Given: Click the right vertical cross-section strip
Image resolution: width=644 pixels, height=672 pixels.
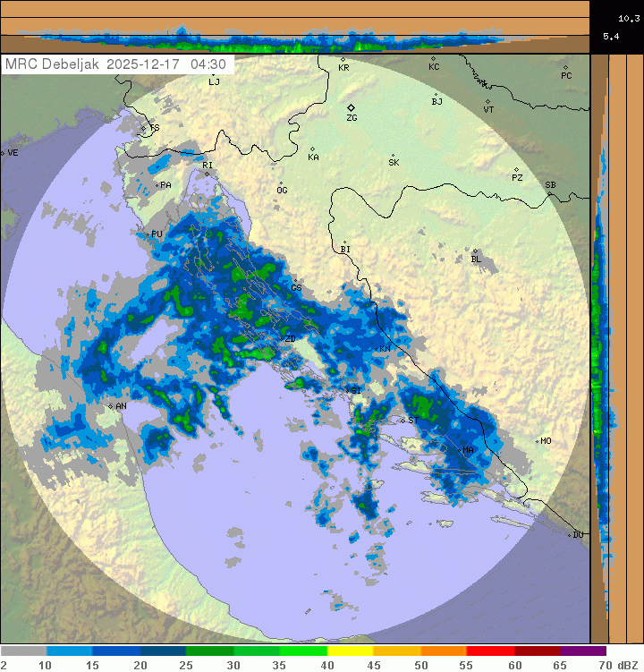Looking at the screenshot, I should (x=600, y=349).
